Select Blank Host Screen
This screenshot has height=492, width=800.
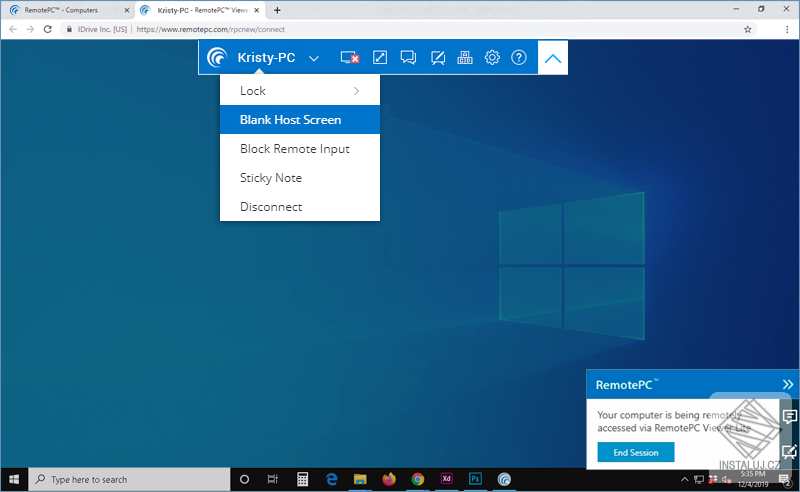[x=299, y=120]
